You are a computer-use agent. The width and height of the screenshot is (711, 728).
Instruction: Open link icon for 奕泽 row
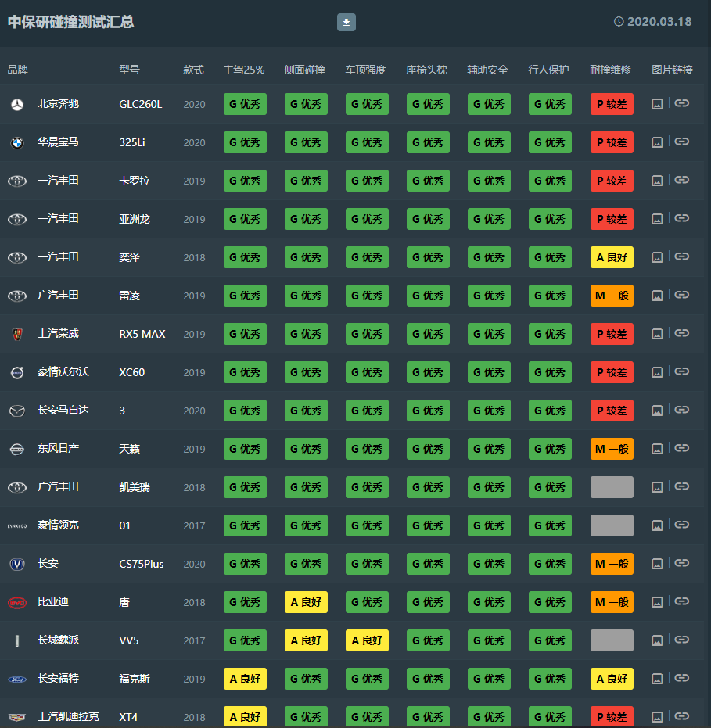682,256
